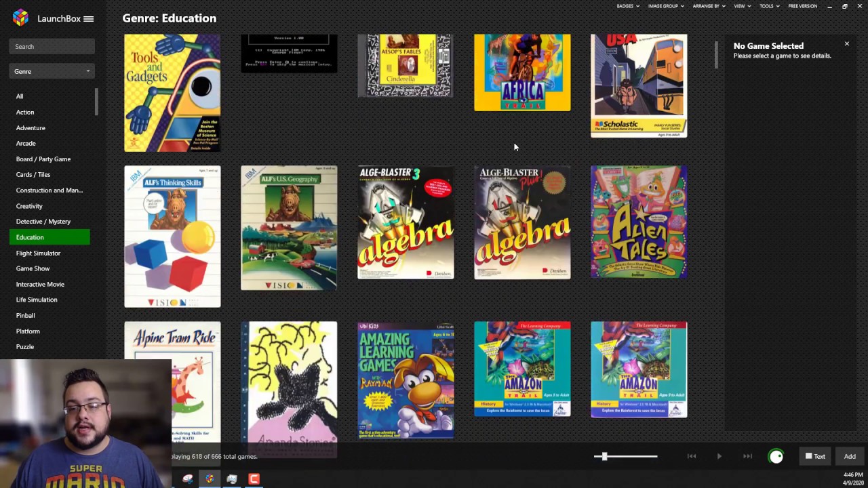Select ALF's Thinking Skills game
868x488 pixels.
pyautogui.click(x=172, y=237)
